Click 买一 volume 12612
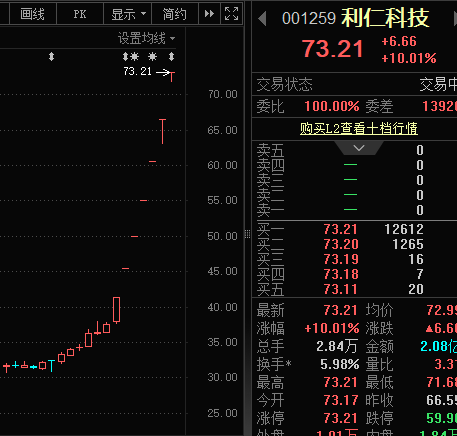This screenshot has height=436, width=457. [x=404, y=229]
